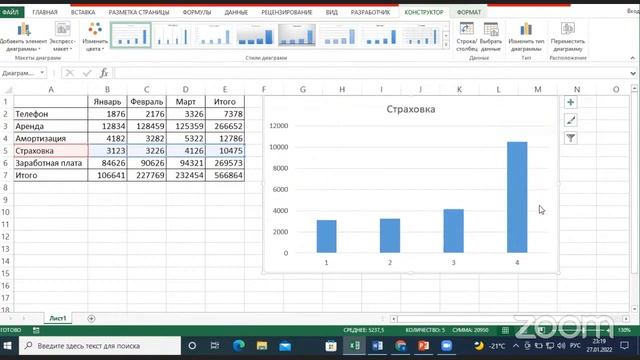This screenshot has height=360, width=640.
Task: Open the Excel taskbar icon
Action: (354, 346)
